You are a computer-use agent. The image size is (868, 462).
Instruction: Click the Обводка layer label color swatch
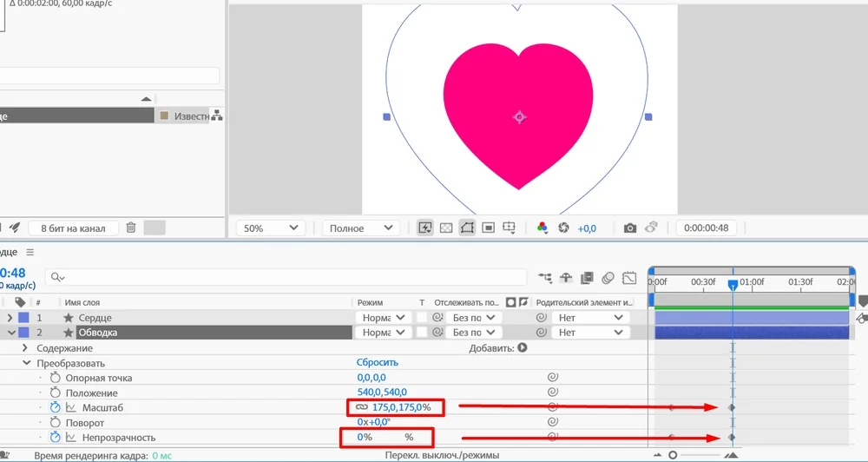click(x=23, y=333)
